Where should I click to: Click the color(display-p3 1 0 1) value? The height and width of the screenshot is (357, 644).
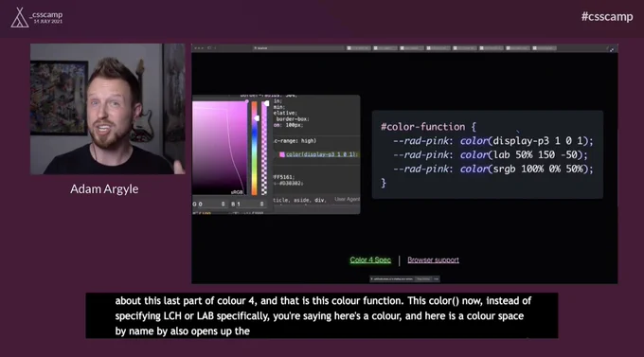322,154
